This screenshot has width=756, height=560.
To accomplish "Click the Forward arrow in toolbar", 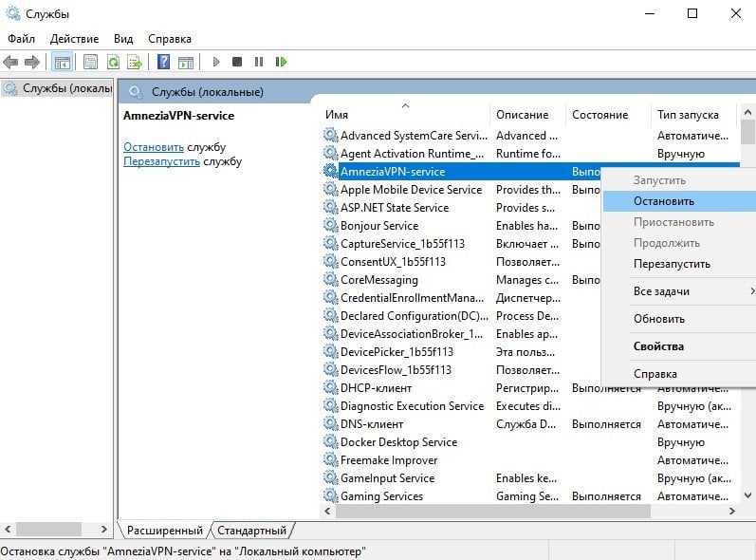I will (x=32, y=62).
